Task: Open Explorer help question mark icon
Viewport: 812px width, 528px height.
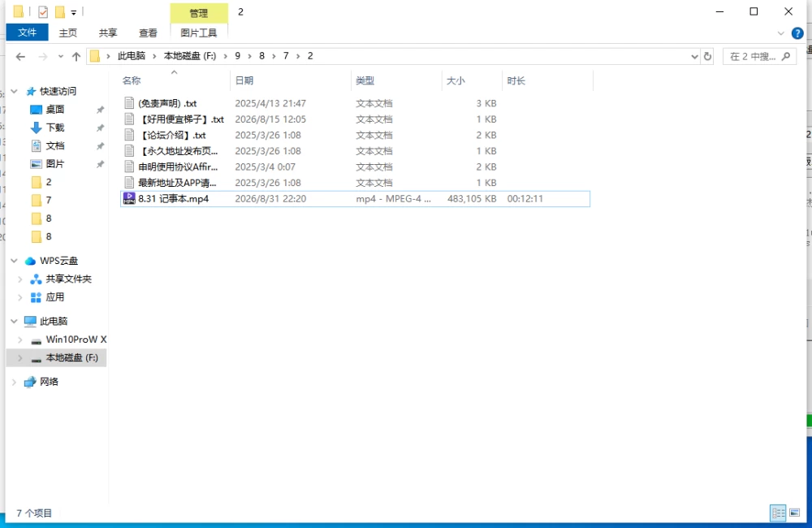Action: tap(797, 33)
